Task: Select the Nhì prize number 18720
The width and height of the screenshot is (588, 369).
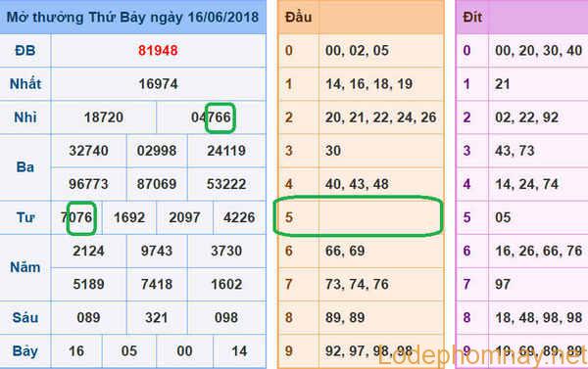Action: click(x=104, y=117)
